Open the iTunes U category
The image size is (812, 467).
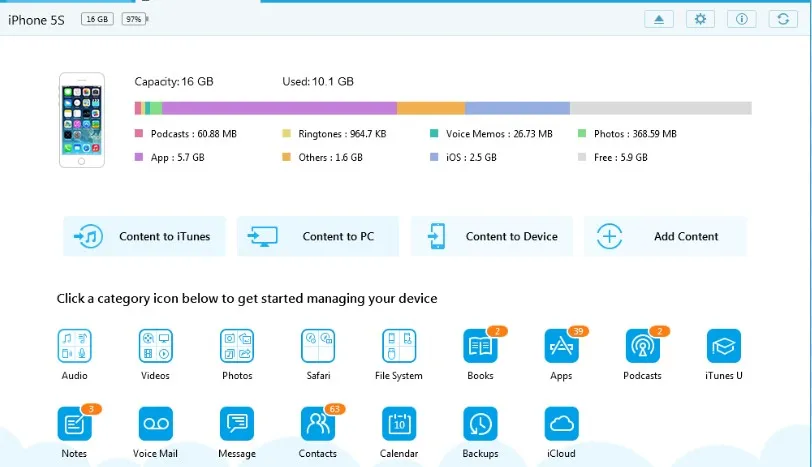(x=723, y=346)
